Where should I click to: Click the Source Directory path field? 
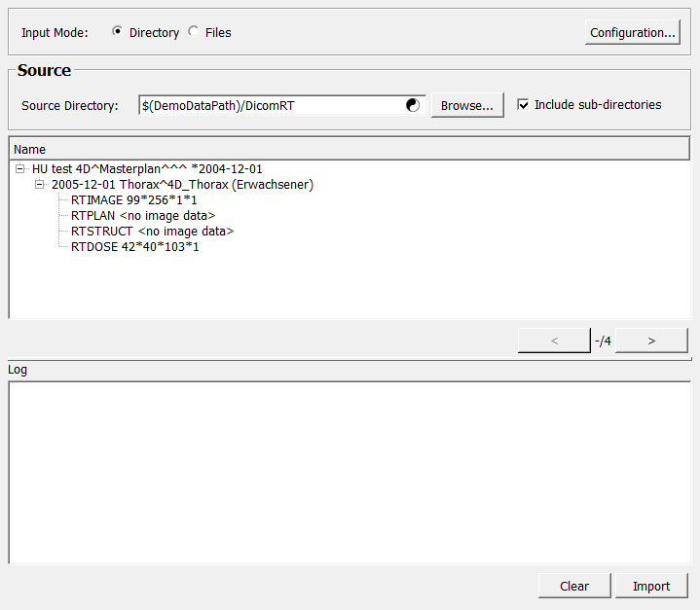click(273, 105)
